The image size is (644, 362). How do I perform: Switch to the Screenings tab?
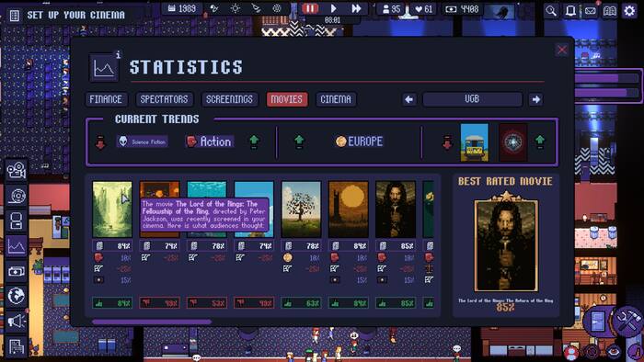click(230, 99)
